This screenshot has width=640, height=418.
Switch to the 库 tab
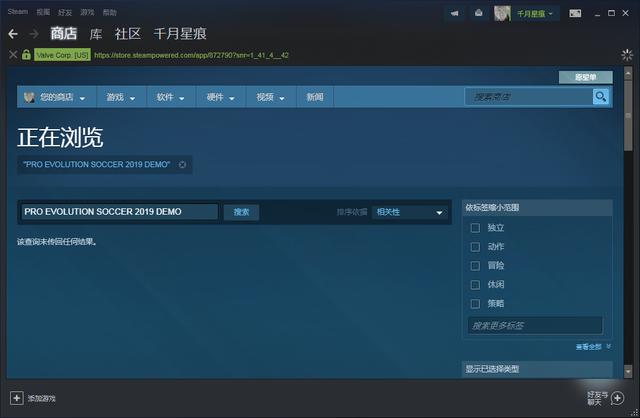click(96, 33)
